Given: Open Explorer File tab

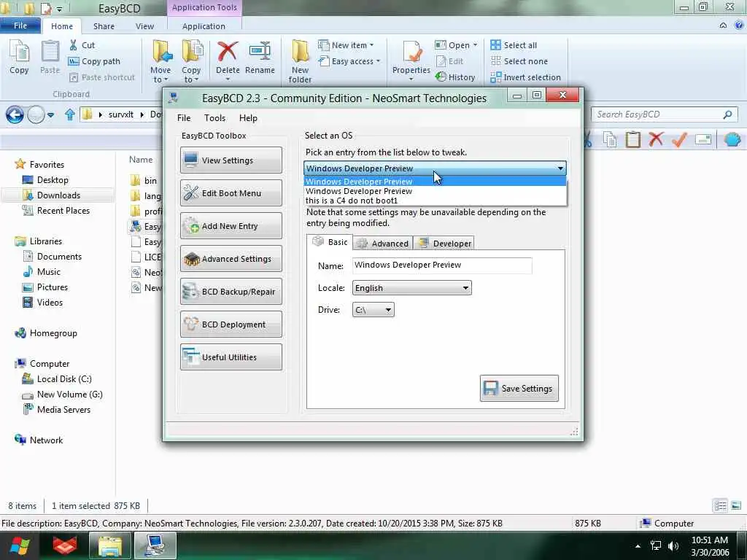Looking at the screenshot, I should coord(20,26).
